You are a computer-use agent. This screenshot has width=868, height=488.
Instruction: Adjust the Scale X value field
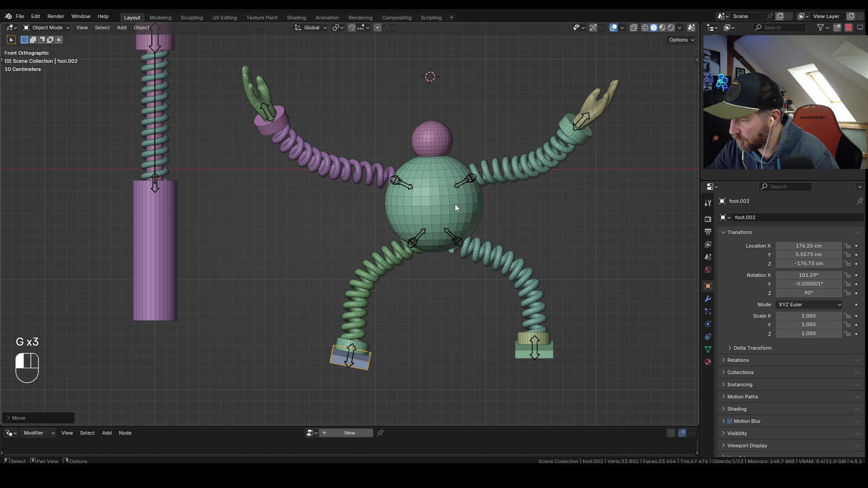809,316
